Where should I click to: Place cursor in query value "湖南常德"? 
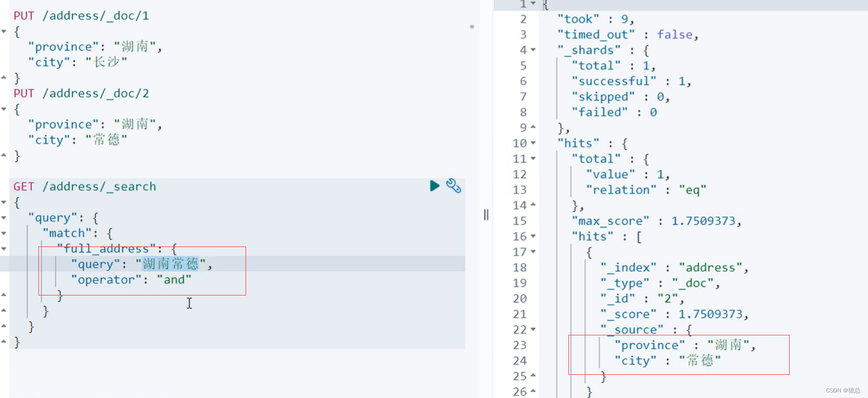[171, 264]
